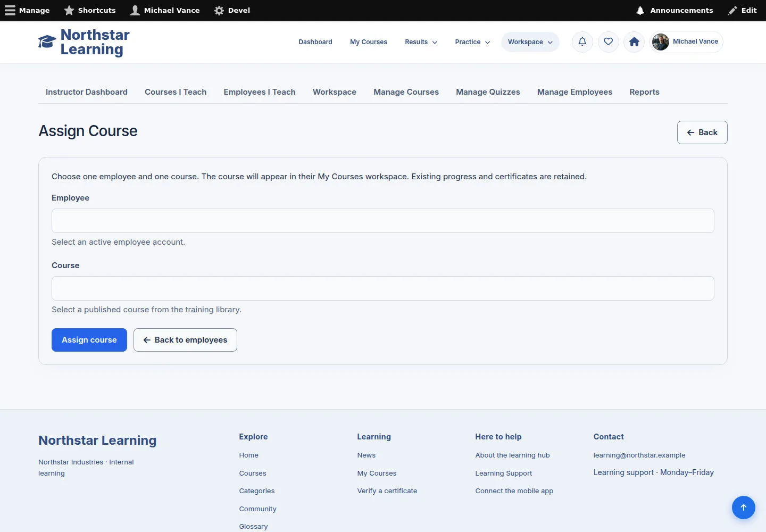Switch to Instructor Dashboard tab

pos(87,92)
